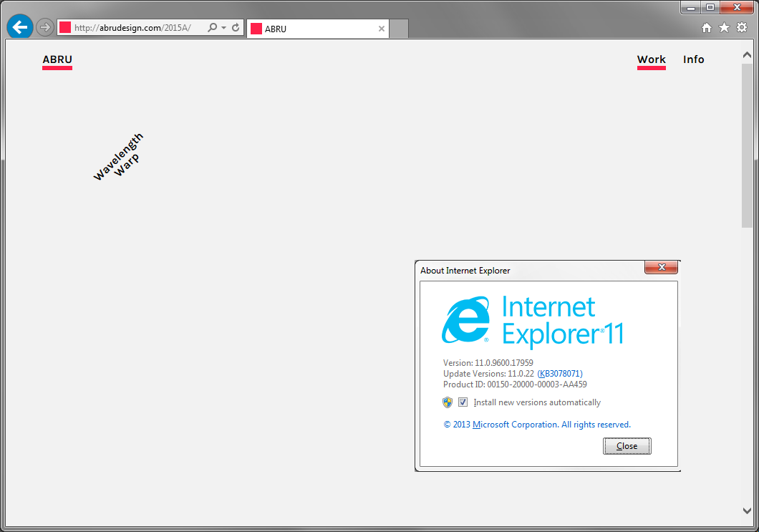Click the security shield beside the checkbox

pyautogui.click(x=447, y=402)
